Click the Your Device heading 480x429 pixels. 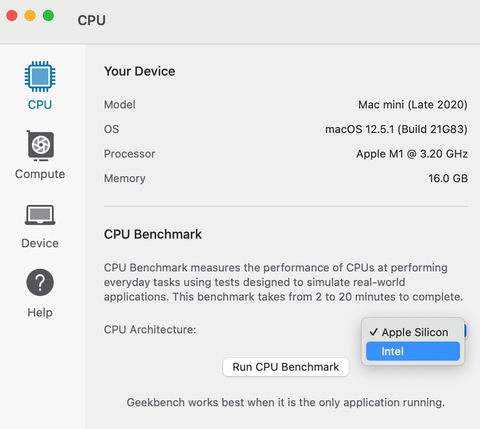(139, 71)
